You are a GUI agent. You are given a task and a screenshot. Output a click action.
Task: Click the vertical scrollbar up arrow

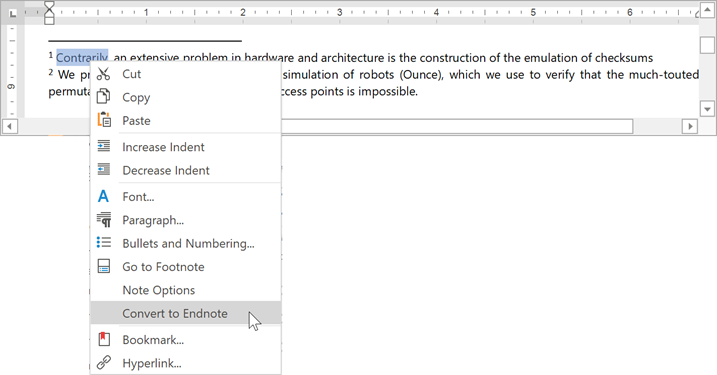pos(707,10)
